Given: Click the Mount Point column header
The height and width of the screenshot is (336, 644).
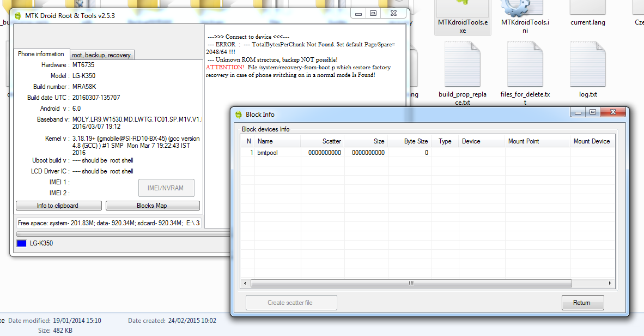Looking at the screenshot, I should (x=538, y=141).
